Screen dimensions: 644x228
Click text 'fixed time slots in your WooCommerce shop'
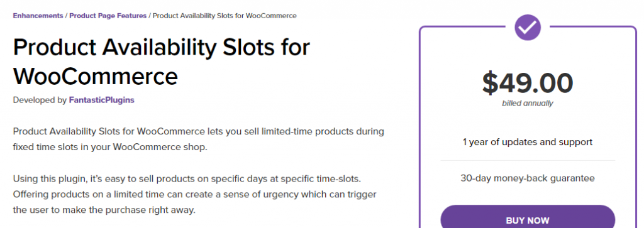pos(110,147)
